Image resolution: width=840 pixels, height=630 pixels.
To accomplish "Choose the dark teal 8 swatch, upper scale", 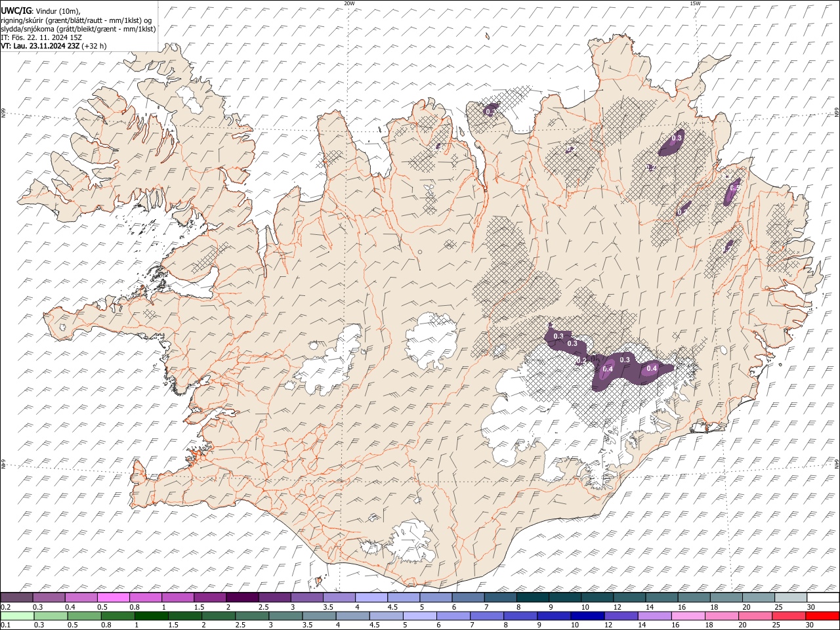I will coord(532,598).
